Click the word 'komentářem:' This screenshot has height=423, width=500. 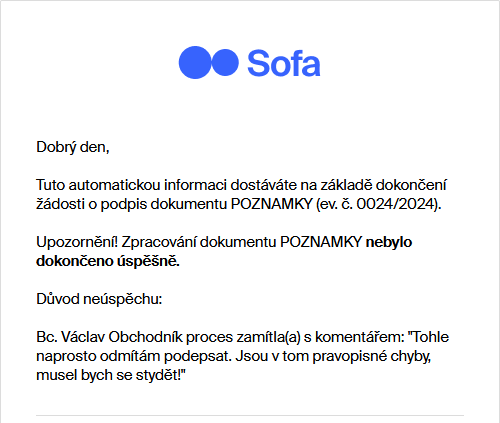360,337
